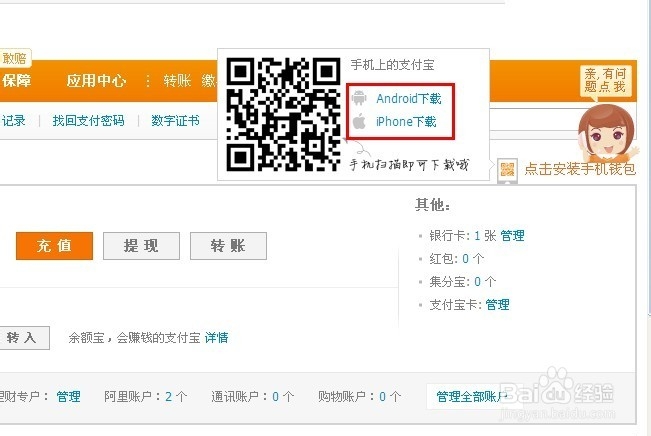The width and height of the screenshot is (651, 436).
Task: Click the large QR code image
Action: (284, 114)
